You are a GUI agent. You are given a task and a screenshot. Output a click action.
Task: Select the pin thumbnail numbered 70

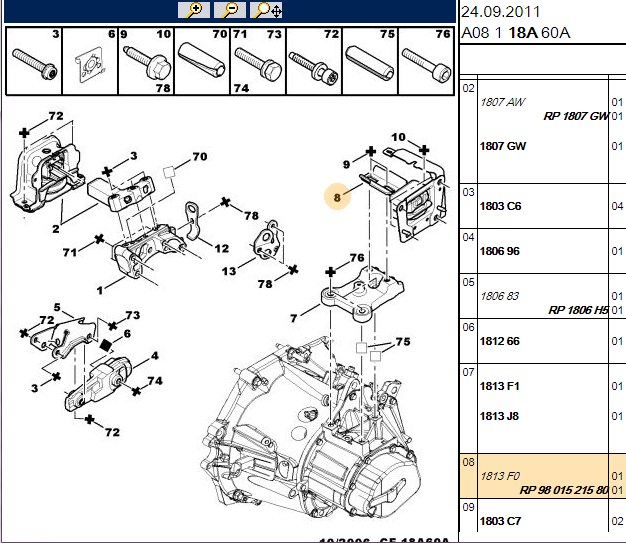(x=202, y=61)
